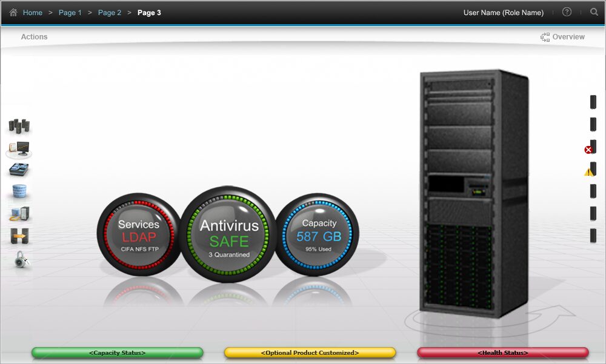Click the red Health Status bar
The width and height of the screenshot is (606, 364).
(x=502, y=352)
